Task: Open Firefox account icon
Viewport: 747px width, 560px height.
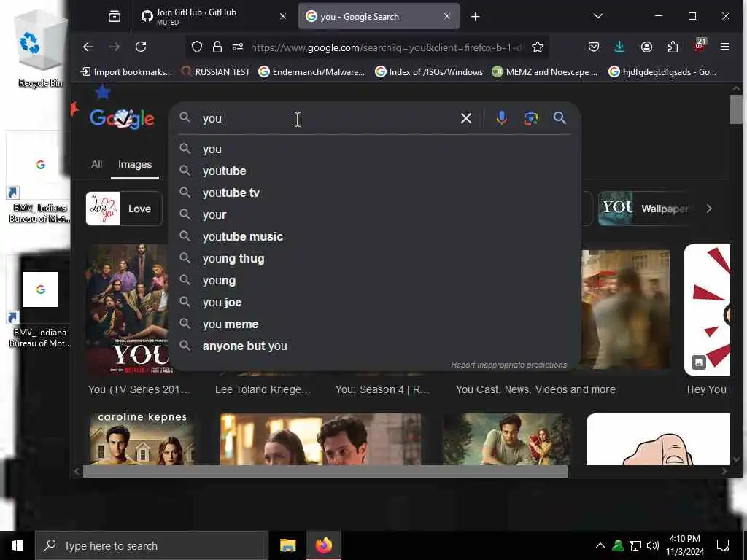Action: (x=646, y=47)
